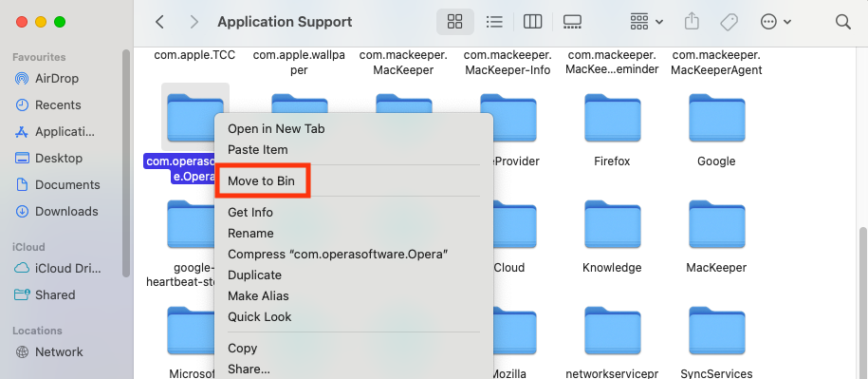Click the com.mackeeper.MacKee...eminder label
This screenshot has width=868, height=379.
point(612,63)
